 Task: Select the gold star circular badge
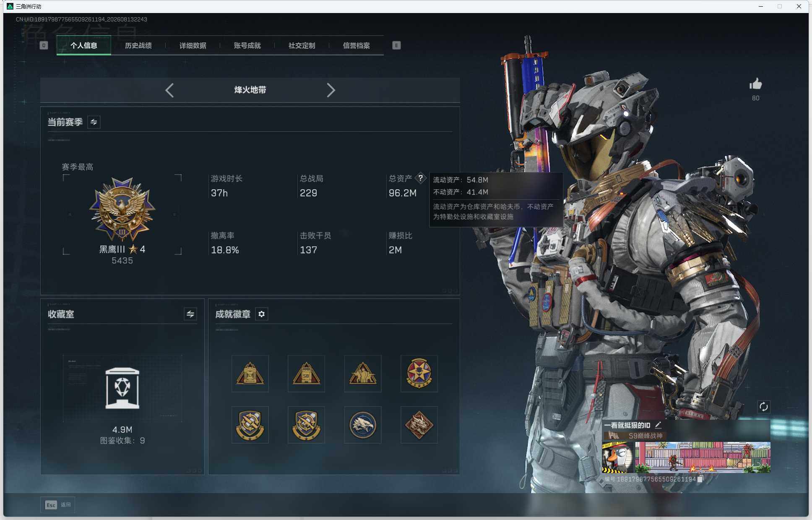pyautogui.click(x=419, y=374)
